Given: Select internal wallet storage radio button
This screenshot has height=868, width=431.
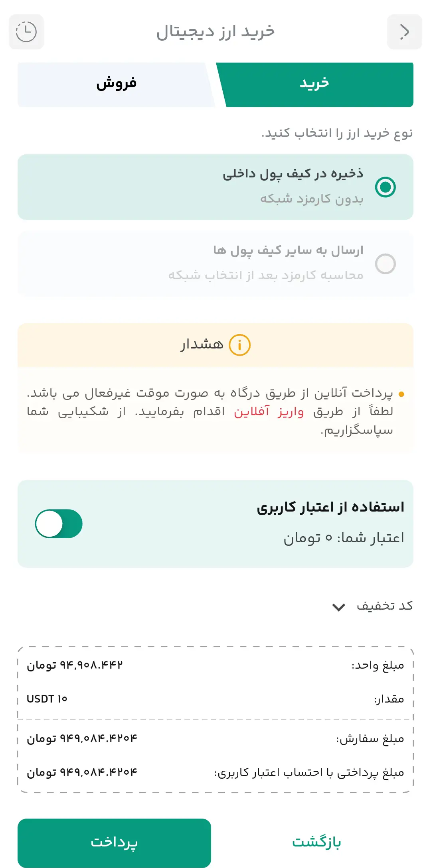Looking at the screenshot, I should tap(385, 187).
